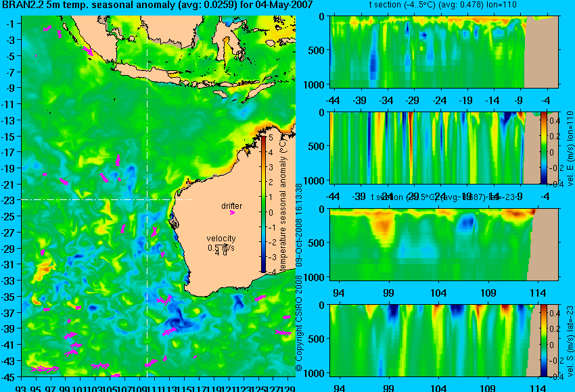Click the 0.5 m/s velocity scale arrow

tap(221, 246)
